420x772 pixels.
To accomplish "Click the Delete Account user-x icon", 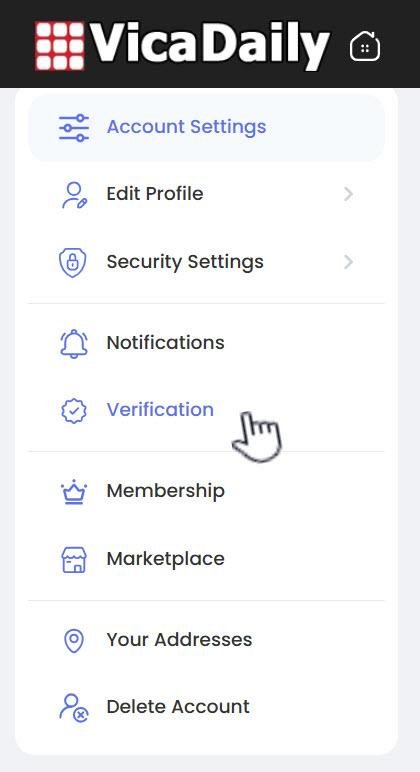I will (x=74, y=708).
